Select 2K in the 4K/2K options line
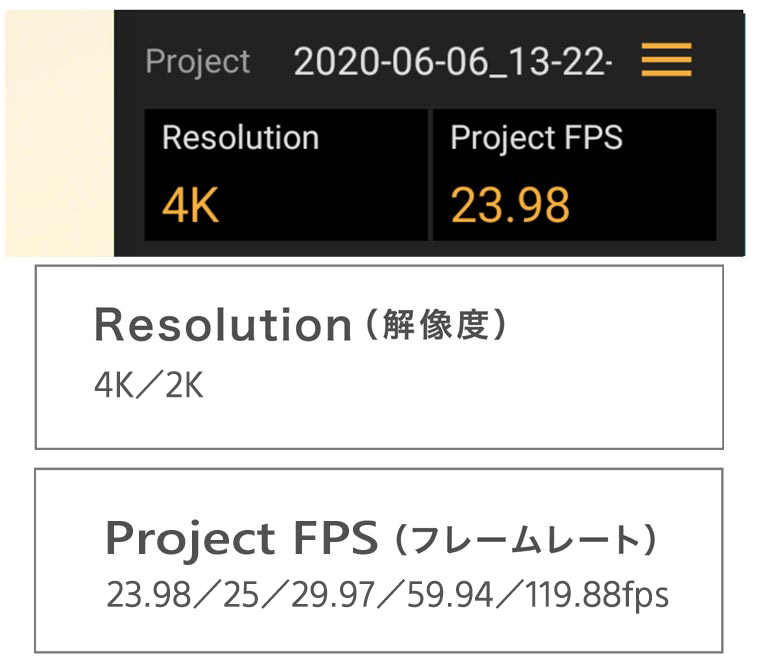 [x=184, y=386]
